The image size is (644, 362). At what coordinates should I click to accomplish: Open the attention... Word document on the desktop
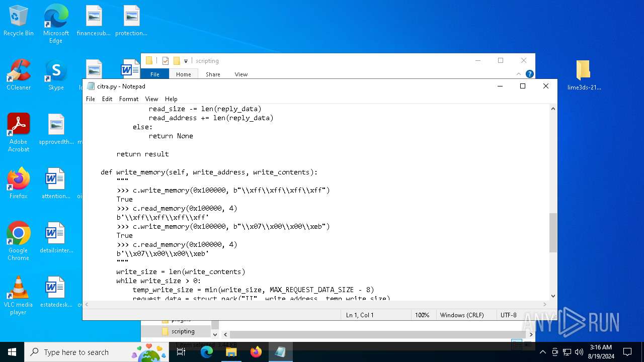click(56, 184)
